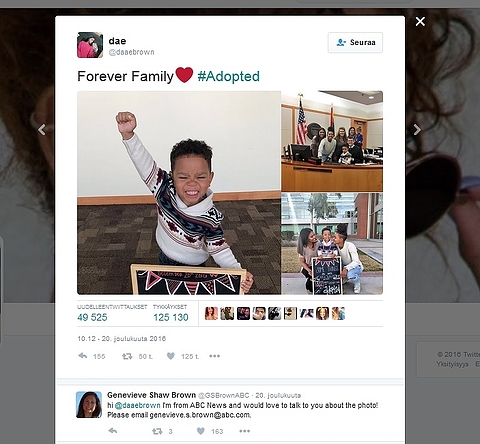This screenshot has height=444, width=480.
Task: Like Genevieve Shaw Brown's reply
Action: coord(201,431)
